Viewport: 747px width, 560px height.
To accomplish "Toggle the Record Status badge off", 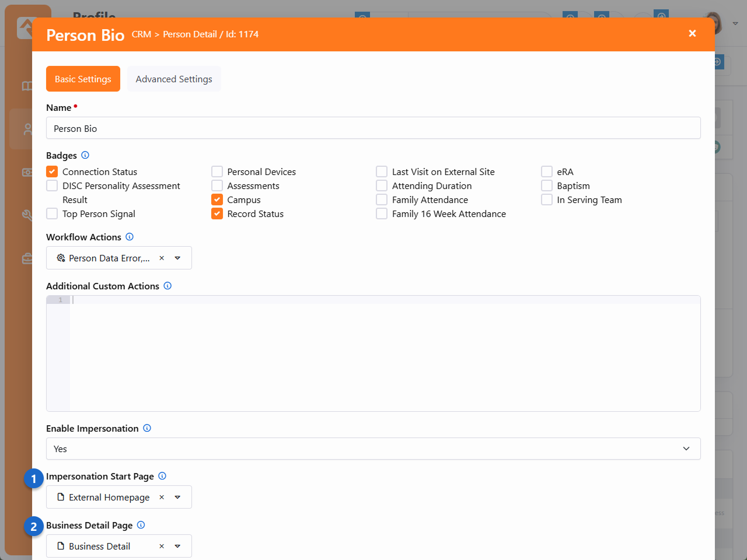I will 217,213.
